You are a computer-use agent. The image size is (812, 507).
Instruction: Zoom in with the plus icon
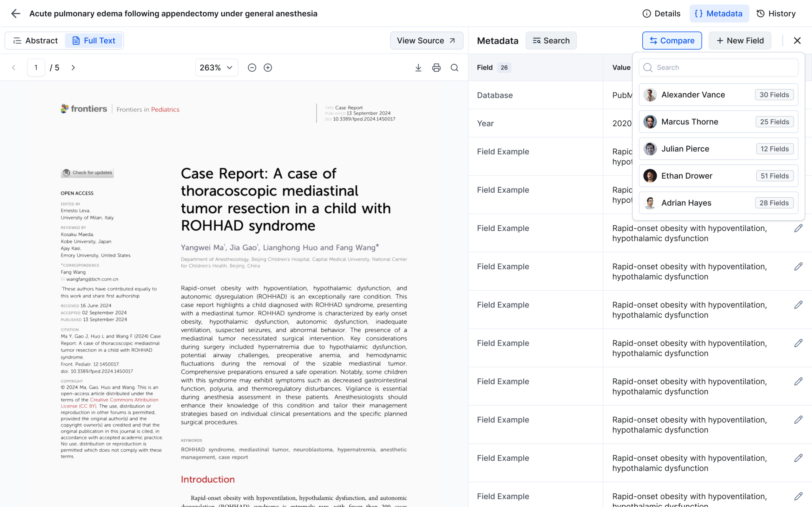(268, 68)
